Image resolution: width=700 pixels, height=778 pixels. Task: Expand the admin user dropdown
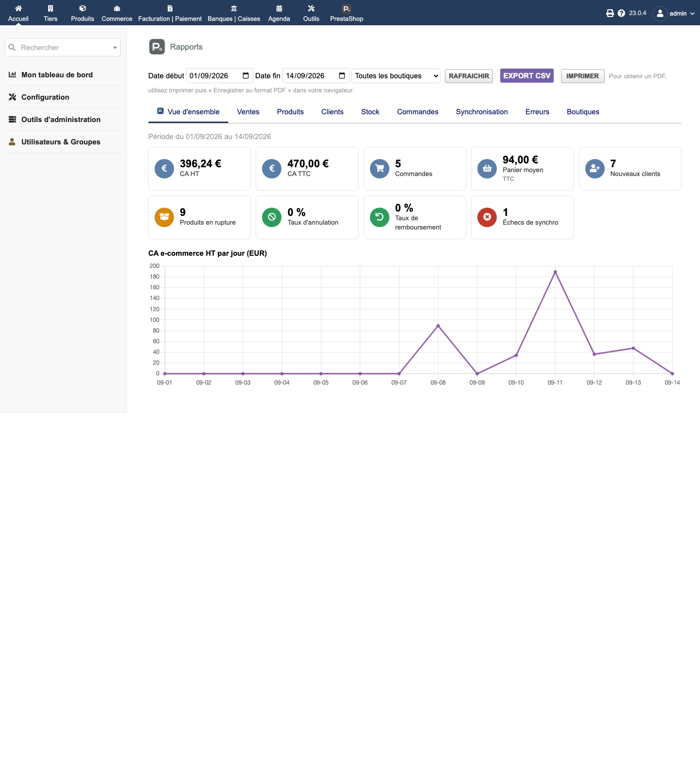[674, 14]
